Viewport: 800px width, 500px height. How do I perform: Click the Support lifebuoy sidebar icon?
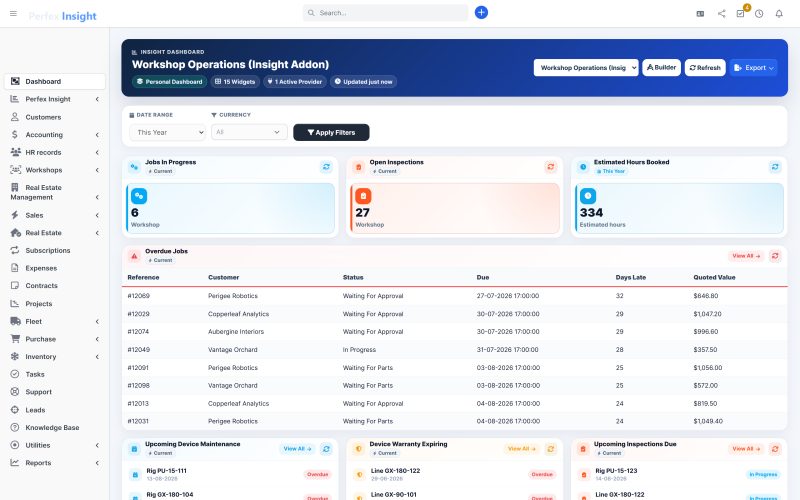point(15,392)
